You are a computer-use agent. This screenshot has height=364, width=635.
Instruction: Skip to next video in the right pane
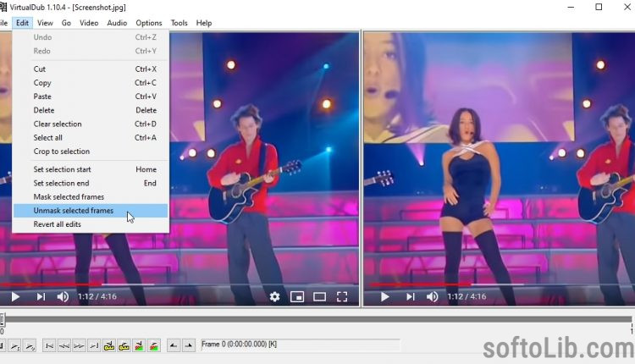click(411, 297)
